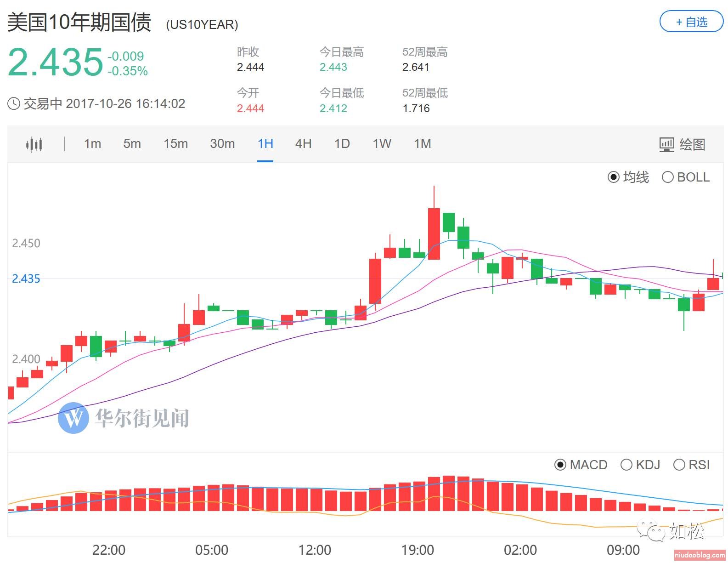Switch to the 4H timeframe
Screen dimensions: 728x563
303,144
